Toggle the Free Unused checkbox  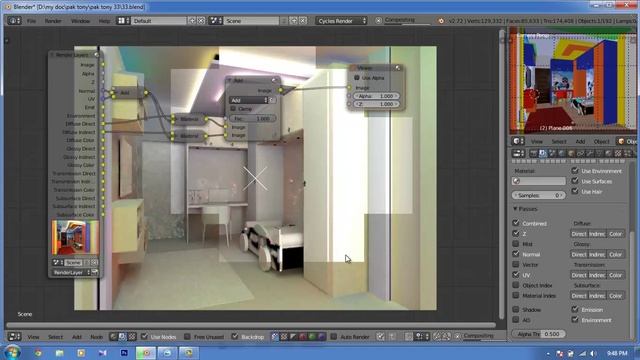pos(187,336)
